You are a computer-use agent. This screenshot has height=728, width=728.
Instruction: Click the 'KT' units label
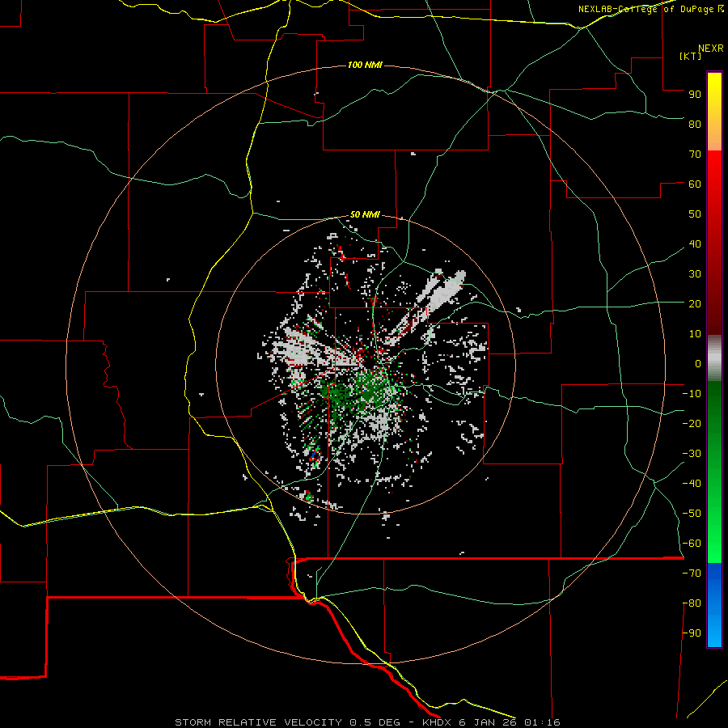pyautogui.click(x=690, y=56)
